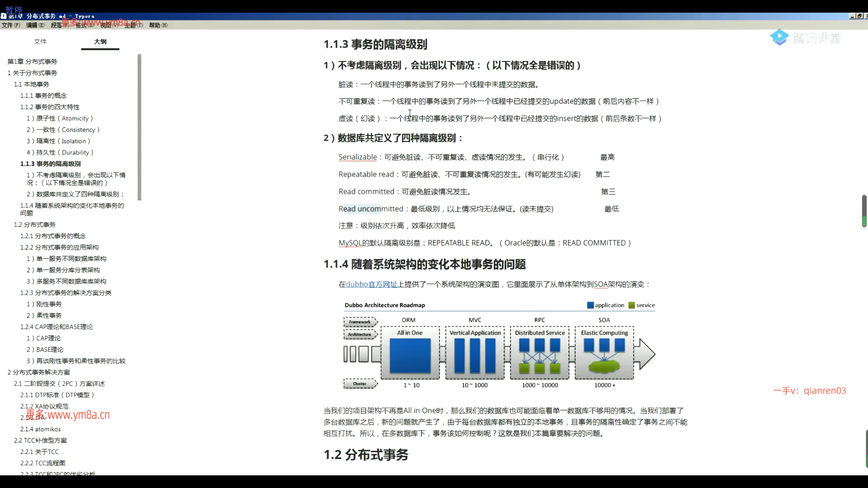This screenshot has width=868, height=488.
Task: Open the 编辑(E) menu
Action: [35, 25]
